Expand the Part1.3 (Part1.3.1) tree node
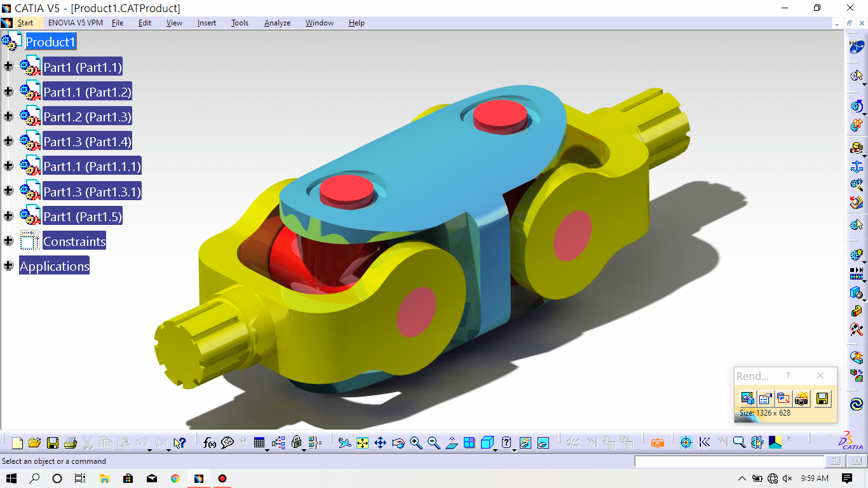Viewport: 868px width, 488px height. click(8, 191)
